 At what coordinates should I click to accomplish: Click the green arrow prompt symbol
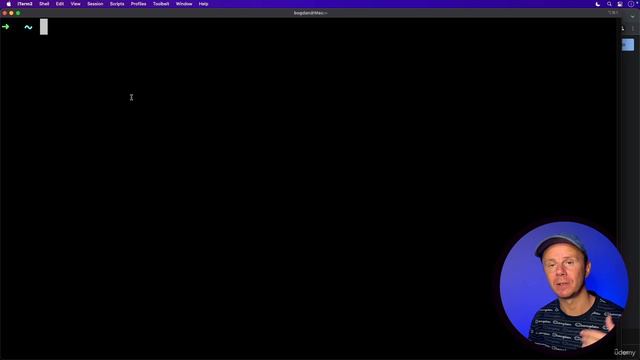coord(6,27)
